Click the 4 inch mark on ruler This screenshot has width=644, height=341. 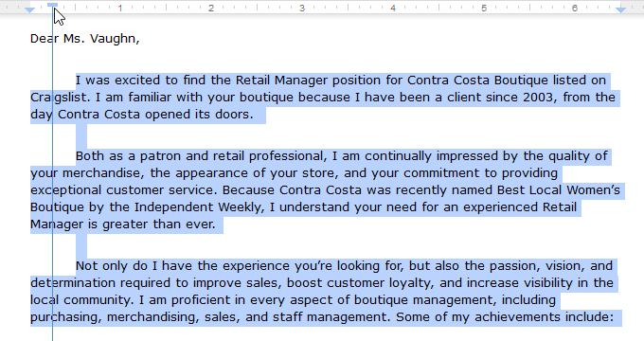(x=393, y=8)
